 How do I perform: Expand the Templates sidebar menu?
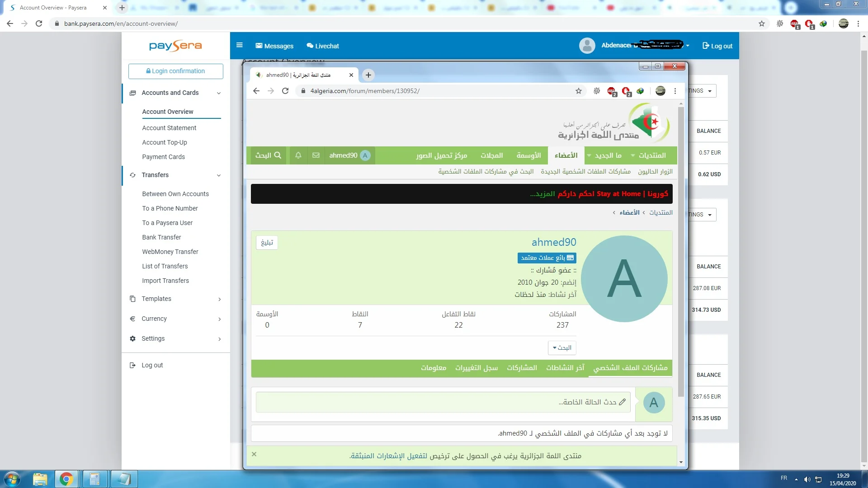coord(220,299)
